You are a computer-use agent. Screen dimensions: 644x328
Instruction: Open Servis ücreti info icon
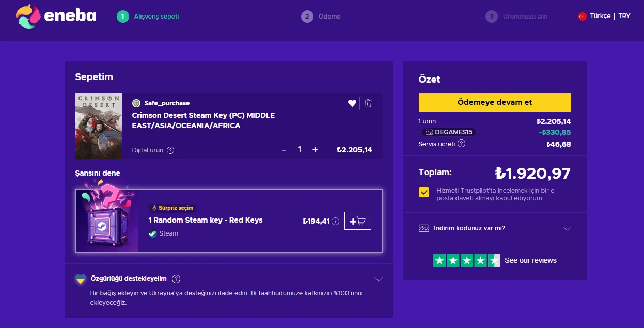point(462,144)
